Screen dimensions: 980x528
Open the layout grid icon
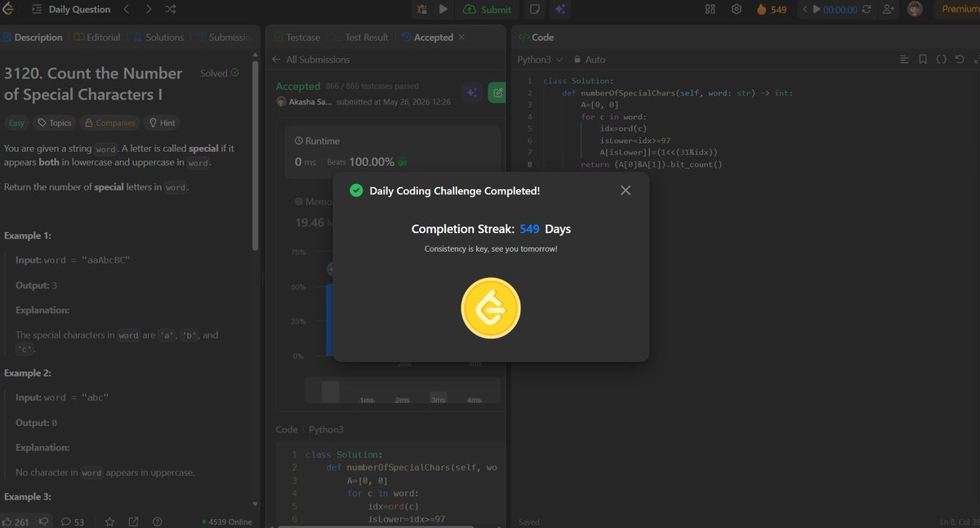click(x=710, y=9)
